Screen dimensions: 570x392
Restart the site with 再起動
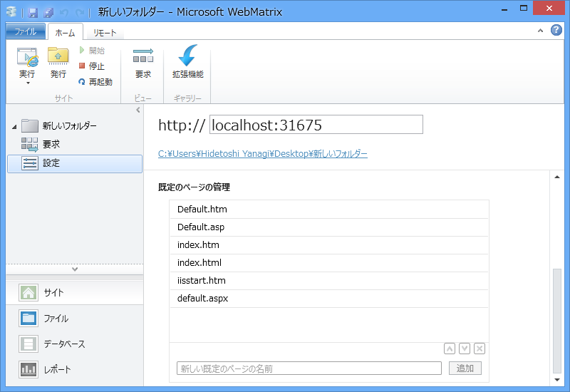click(95, 82)
